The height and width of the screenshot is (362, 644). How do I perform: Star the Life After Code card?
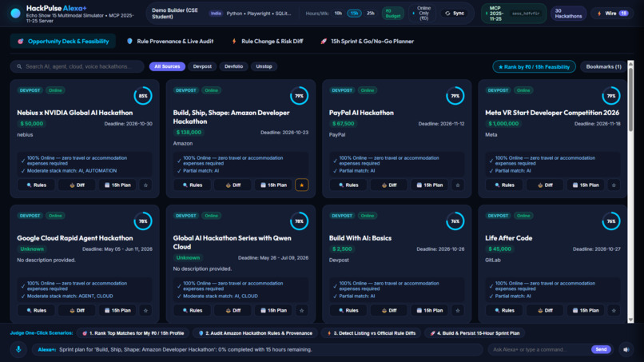point(614,310)
